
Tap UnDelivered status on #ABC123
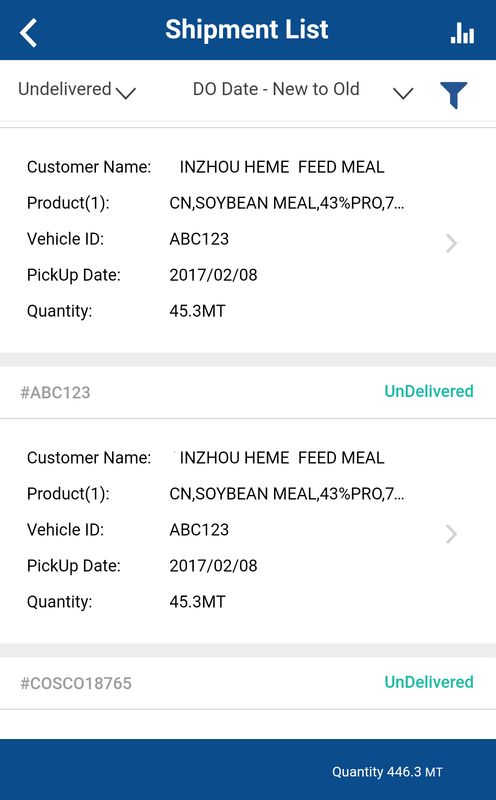point(429,391)
